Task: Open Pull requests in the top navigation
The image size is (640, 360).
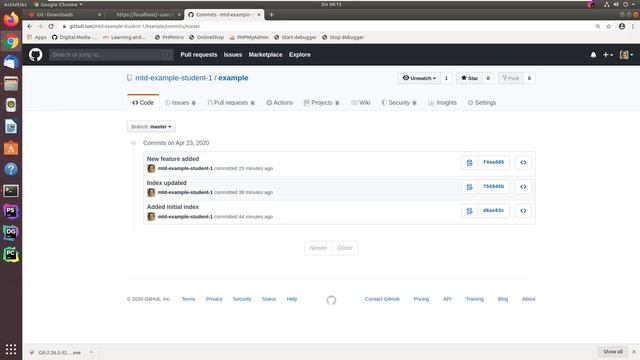Action: tap(199, 55)
